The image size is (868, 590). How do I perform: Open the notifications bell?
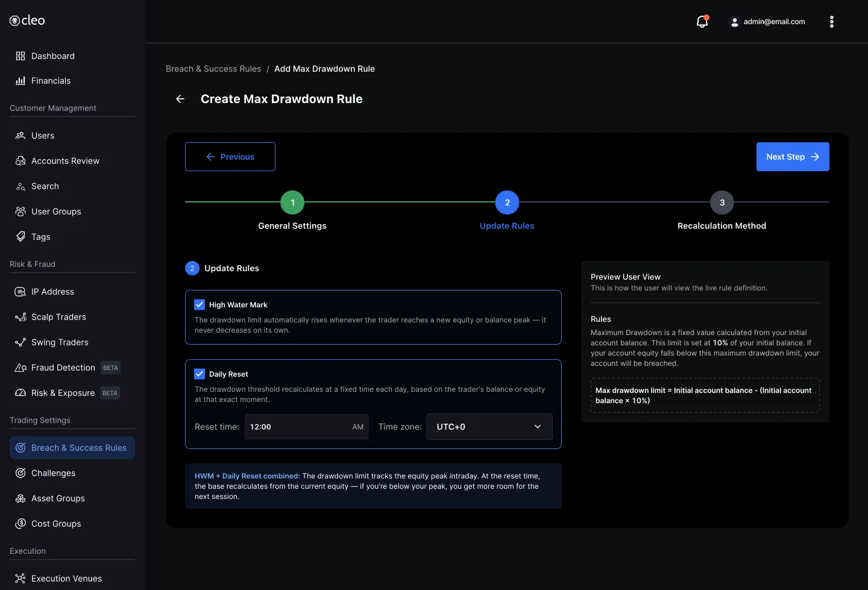702,22
